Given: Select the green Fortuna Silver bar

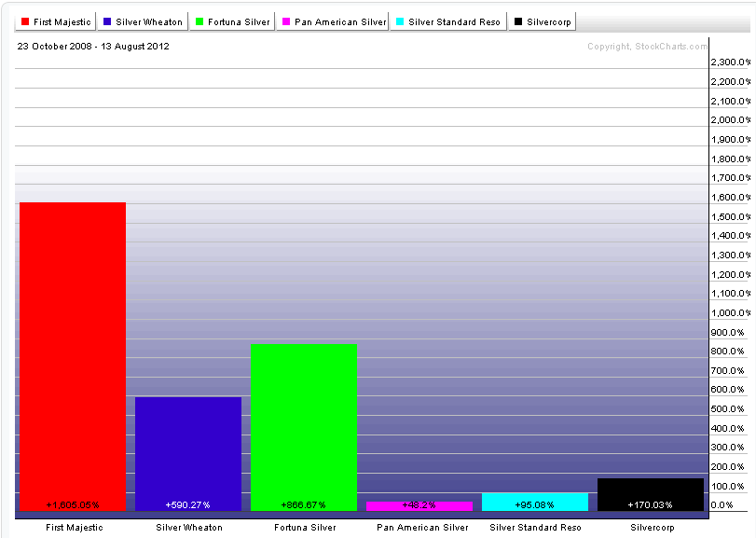Looking at the screenshot, I should click(x=304, y=420).
